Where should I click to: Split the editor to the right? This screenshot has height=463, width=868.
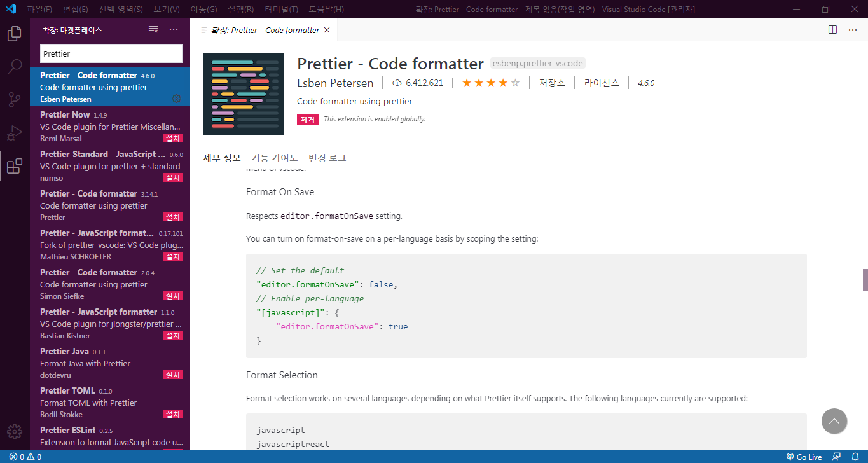832,30
